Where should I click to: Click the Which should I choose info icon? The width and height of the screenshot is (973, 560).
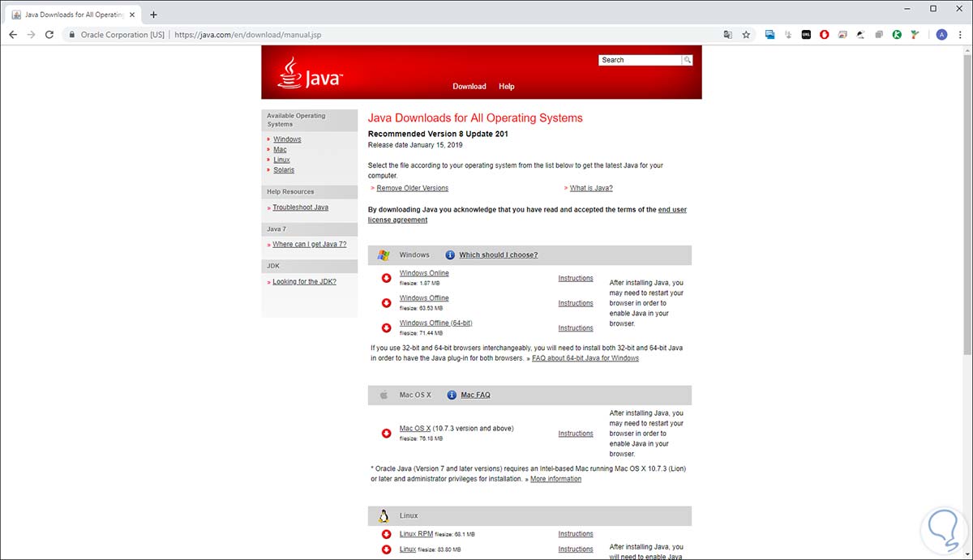pos(450,255)
